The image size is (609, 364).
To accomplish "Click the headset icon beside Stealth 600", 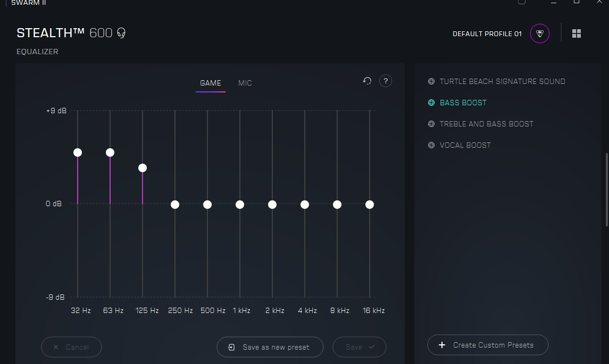I will tap(121, 33).
